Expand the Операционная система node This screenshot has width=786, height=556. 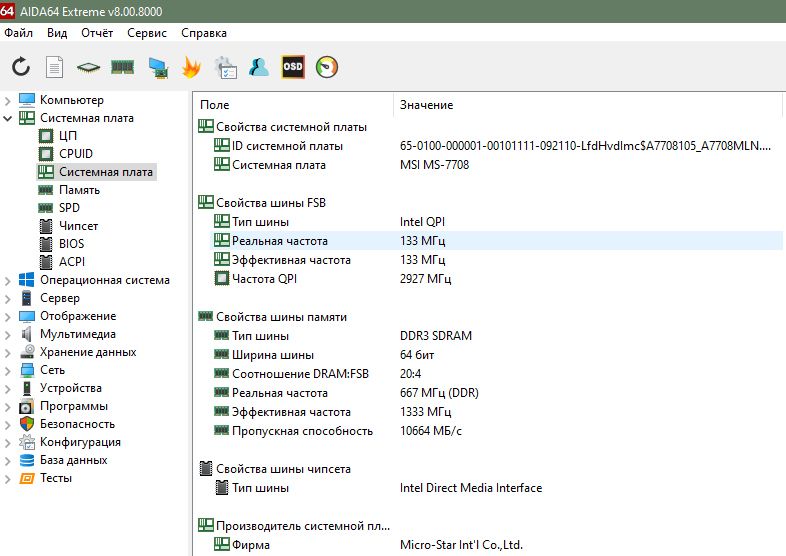pyautogui.click(x=8, y=281)
